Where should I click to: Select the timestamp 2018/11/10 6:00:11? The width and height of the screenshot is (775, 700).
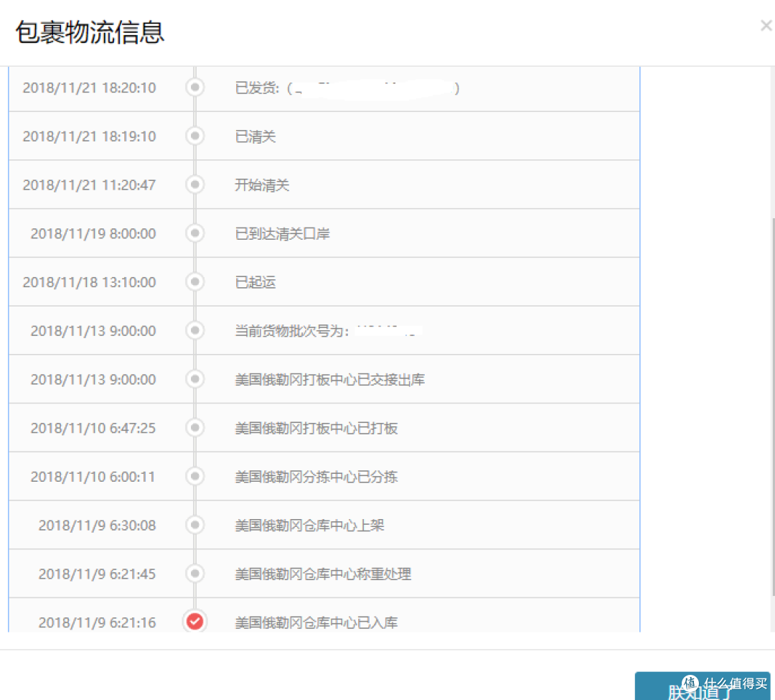pyautogui.click(x=93, y=477)
